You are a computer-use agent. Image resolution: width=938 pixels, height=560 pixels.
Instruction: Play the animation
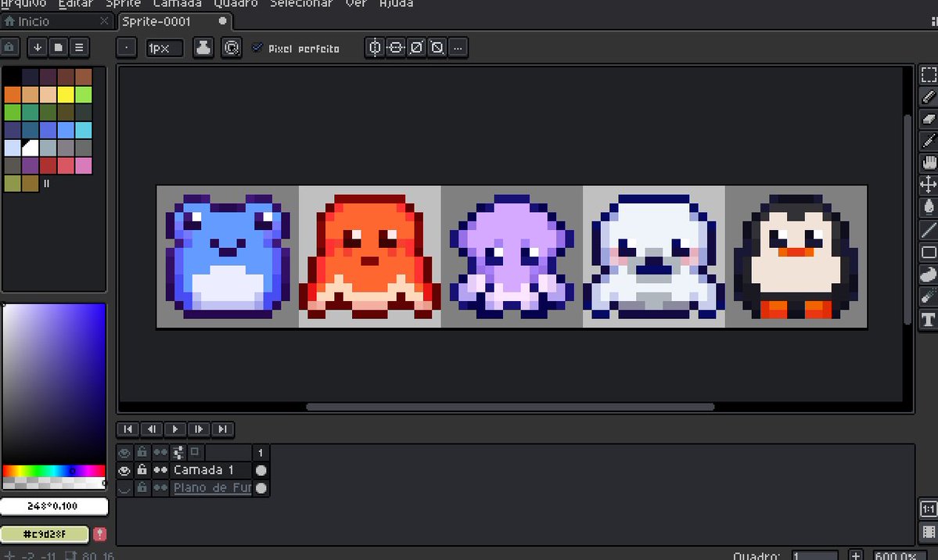[174, 429]
